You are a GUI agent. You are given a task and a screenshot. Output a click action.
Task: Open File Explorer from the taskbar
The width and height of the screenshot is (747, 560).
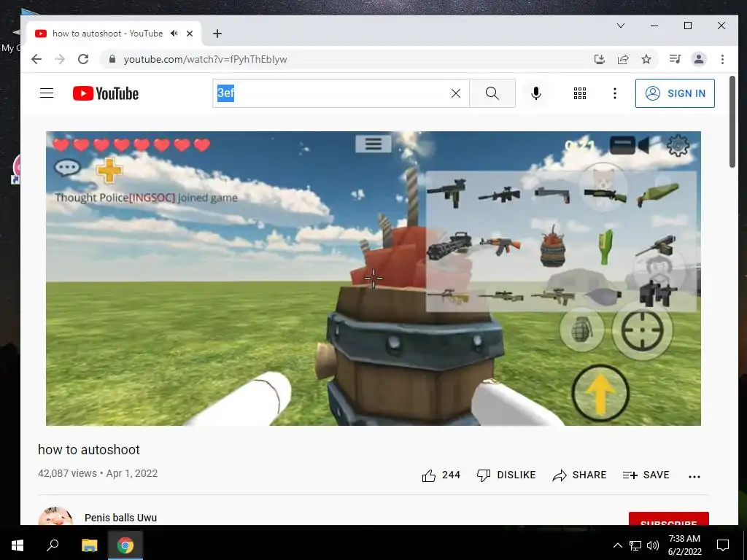coord(89,545)
